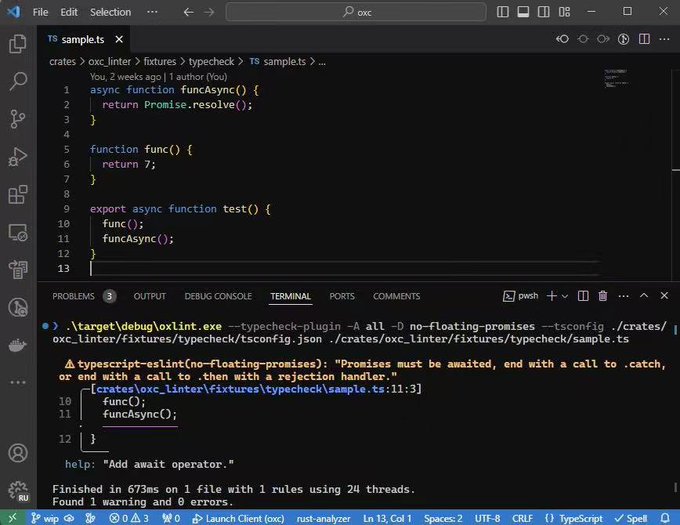The width and height of the screenshot is (680, 525).
Task: Open the Accounts menu
Action: pos(18,453)
